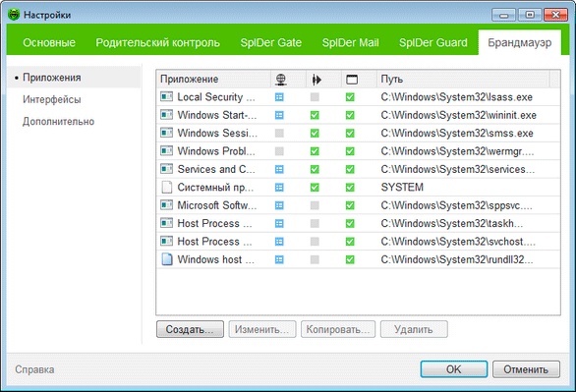Open the Родительский контроль tab
Viewport: 576px width, 392px height.
157,42
